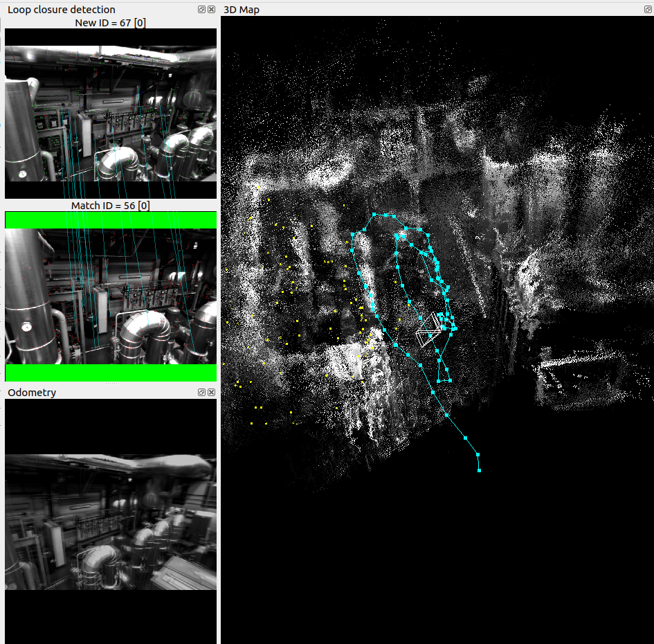The image size is (654, 644).
Task: Click the Odometry camera image
Action: [111, 522]
